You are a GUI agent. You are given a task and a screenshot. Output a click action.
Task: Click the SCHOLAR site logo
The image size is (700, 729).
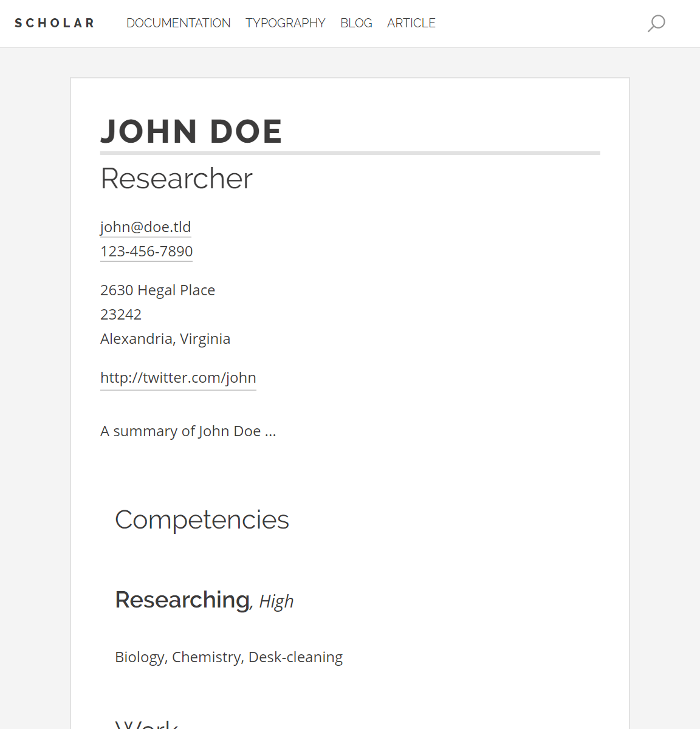55,23
